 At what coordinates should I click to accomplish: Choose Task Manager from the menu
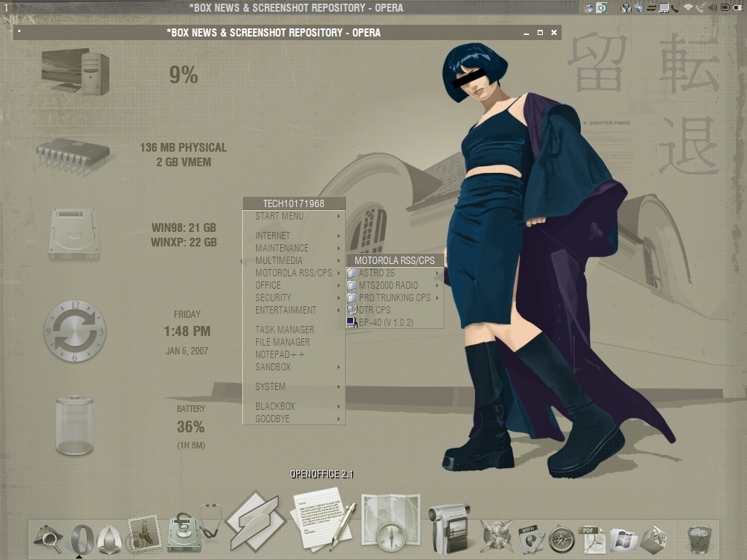click(293, 330)
